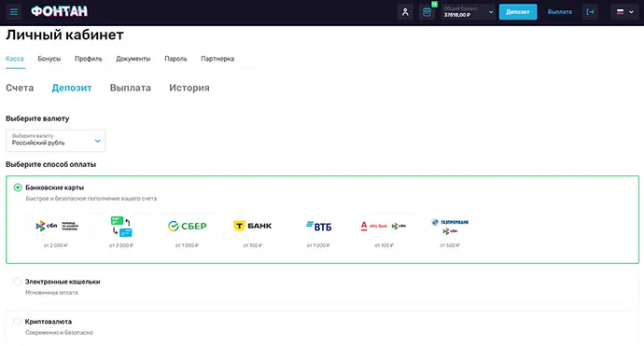
Task: Choose the СБЕР payment logo
Action: (187, 226)
